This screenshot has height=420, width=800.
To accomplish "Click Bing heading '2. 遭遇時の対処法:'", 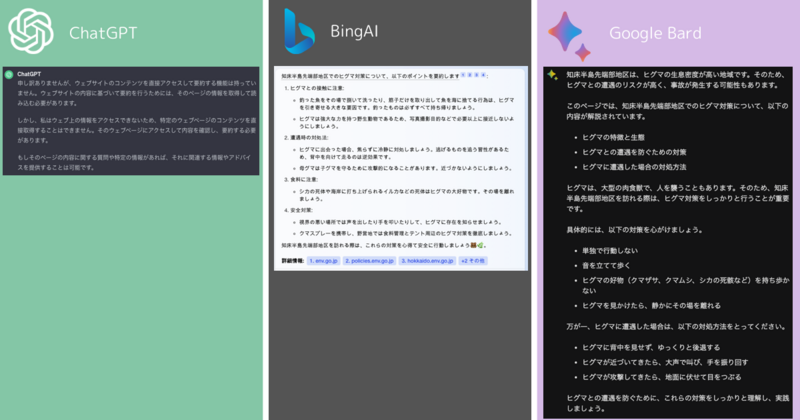I will tap(306, 138).
